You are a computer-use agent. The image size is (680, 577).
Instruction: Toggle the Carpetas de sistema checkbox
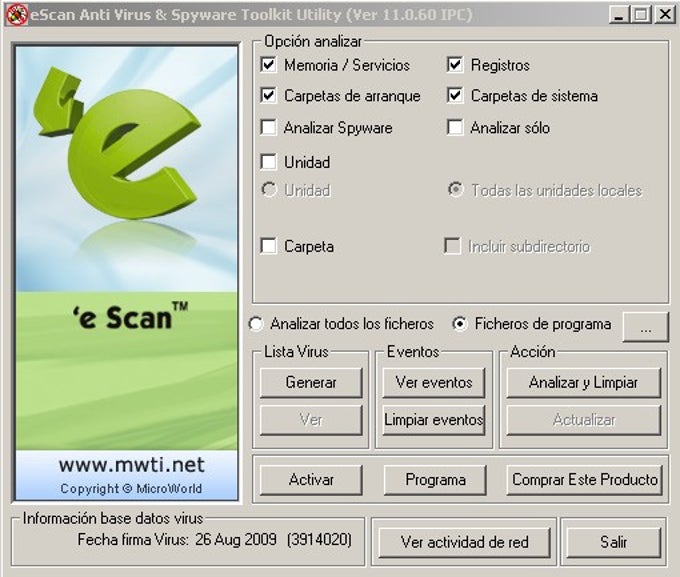tap(454, 95)
